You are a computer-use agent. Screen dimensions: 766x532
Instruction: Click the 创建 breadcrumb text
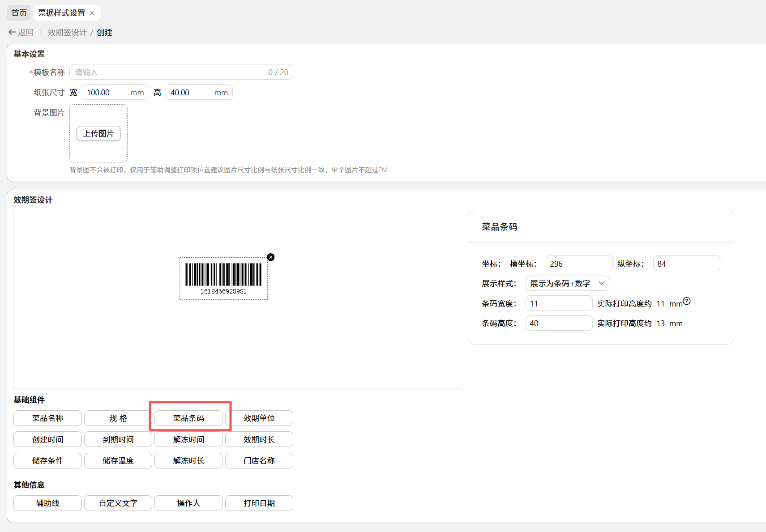pos(104,32)
